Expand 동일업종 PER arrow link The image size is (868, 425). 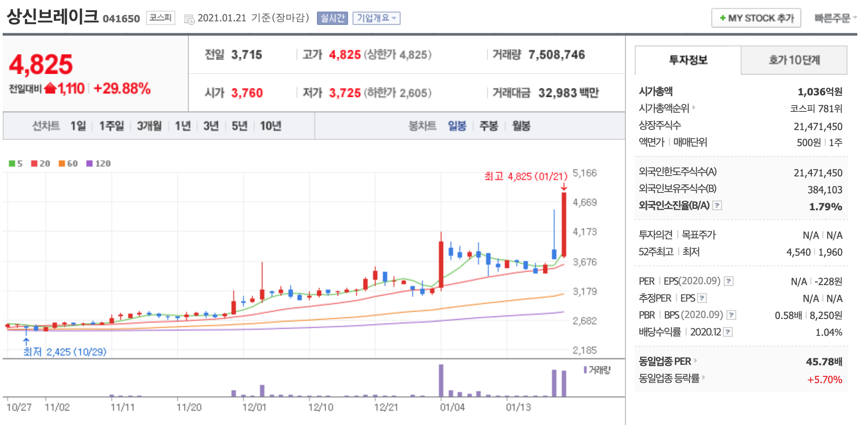(695, 360)
